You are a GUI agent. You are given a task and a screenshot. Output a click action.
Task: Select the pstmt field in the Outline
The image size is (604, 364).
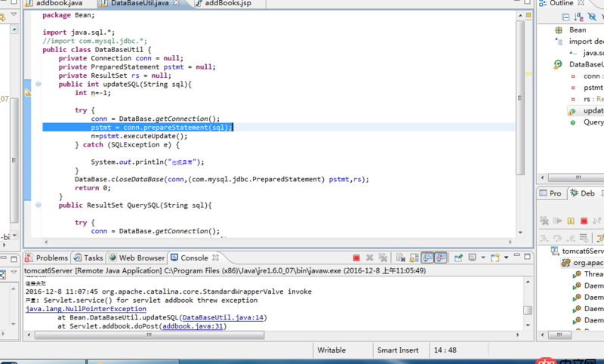[593, 88]
